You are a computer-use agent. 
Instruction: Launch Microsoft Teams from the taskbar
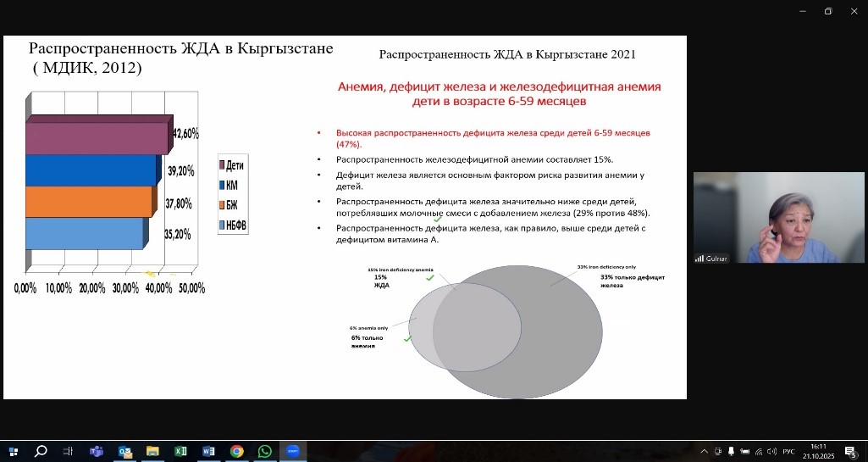coord(96,452)
